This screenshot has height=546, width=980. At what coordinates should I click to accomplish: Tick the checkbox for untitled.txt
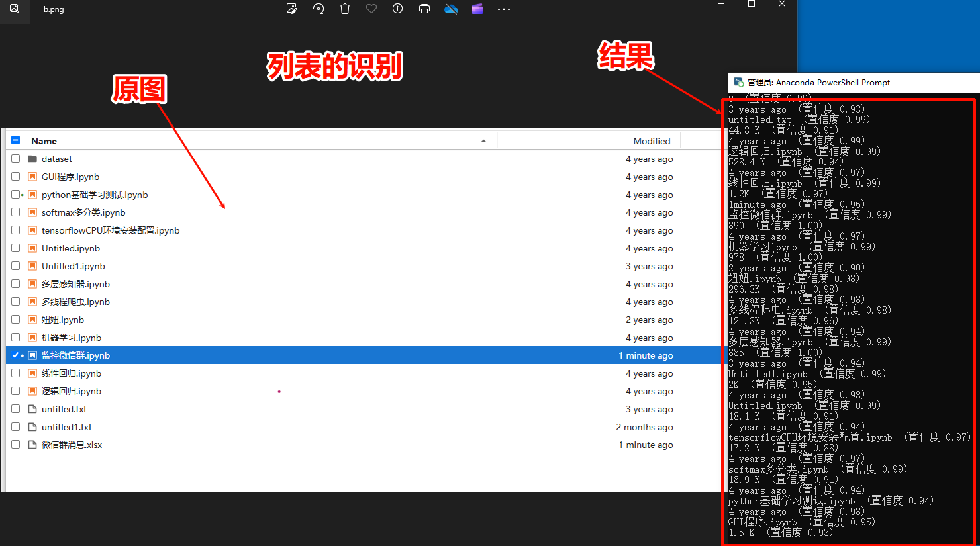15,409
